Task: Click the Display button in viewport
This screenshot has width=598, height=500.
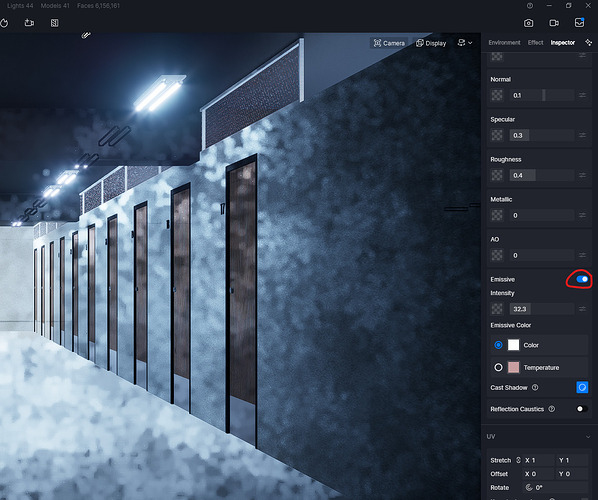Action: coord(431,43)
